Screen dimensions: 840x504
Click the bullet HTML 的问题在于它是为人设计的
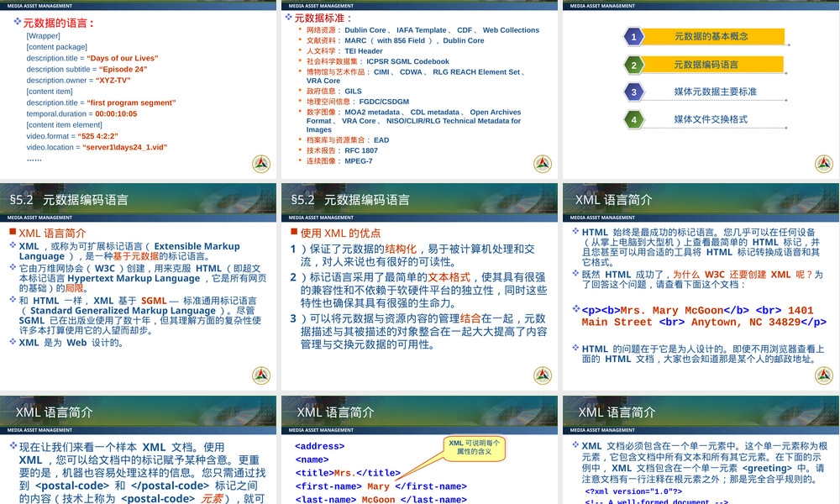703,354
